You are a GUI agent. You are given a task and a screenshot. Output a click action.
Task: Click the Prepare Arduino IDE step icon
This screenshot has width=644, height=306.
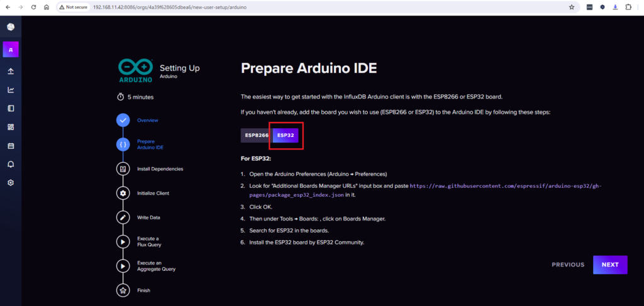point(123,145)
